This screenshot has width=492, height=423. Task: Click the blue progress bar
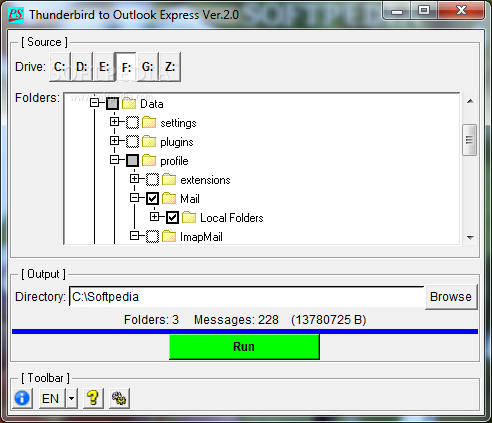pyautogui.click(x=245, y=331)
